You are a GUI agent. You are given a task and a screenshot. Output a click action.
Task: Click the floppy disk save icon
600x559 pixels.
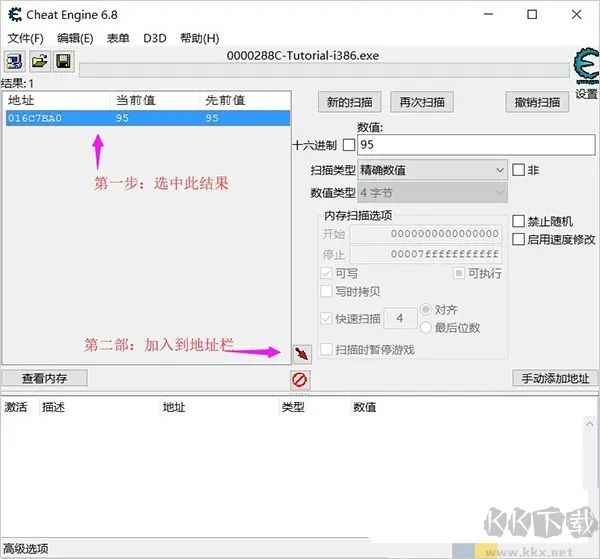pos(62,62)
